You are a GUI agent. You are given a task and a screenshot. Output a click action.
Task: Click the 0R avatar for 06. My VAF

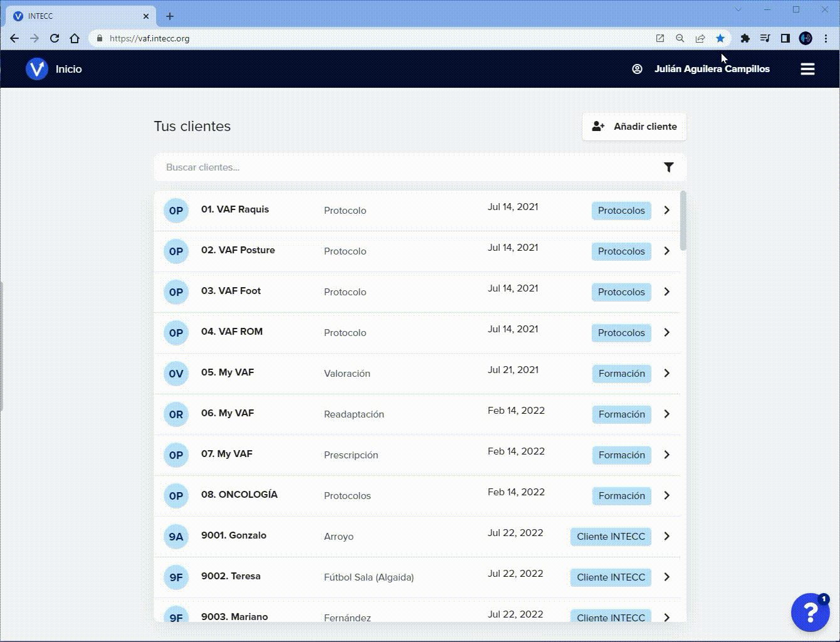pos(176,414)
